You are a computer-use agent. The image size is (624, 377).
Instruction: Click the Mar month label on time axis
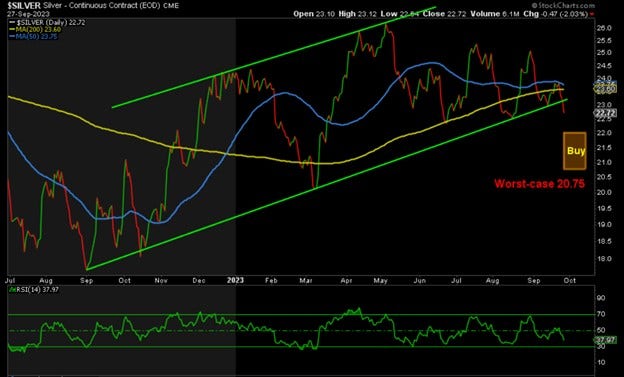pos(306,281)
